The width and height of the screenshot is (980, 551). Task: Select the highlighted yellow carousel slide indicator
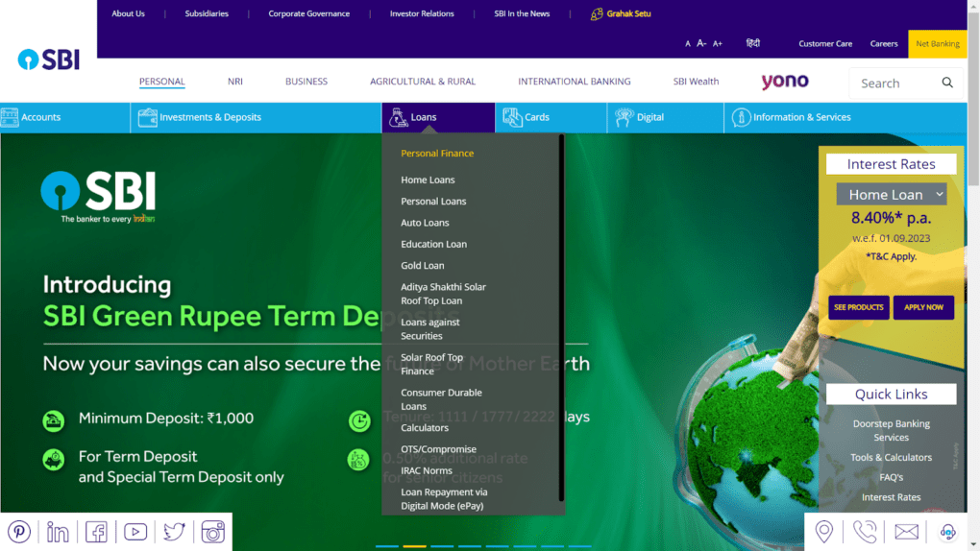(414, 546)
